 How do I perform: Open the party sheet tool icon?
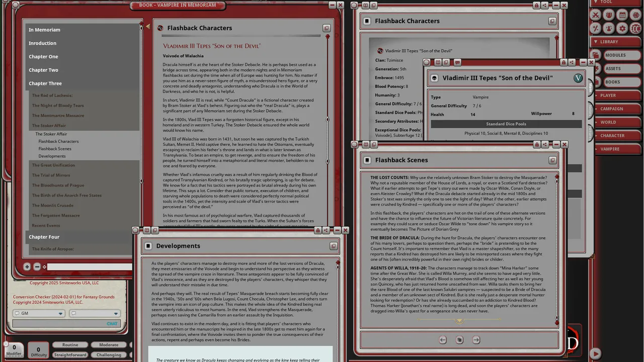[609, 15]
